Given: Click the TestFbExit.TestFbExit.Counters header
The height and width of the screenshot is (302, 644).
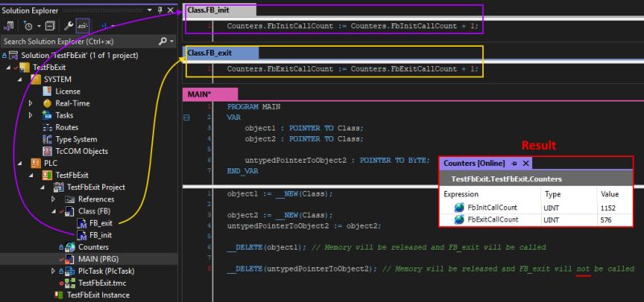Looking at the screenshot, I should [536, 179].
